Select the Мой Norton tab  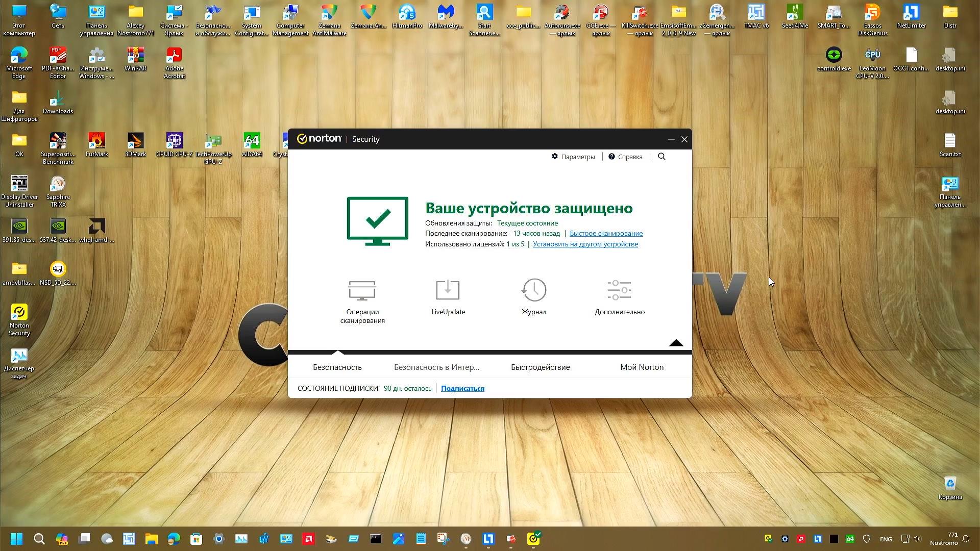(642, 367)
